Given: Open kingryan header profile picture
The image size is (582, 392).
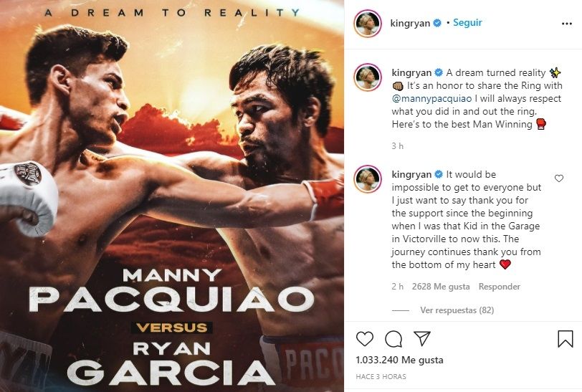Looking at the screenshot, I should (368, 24).
